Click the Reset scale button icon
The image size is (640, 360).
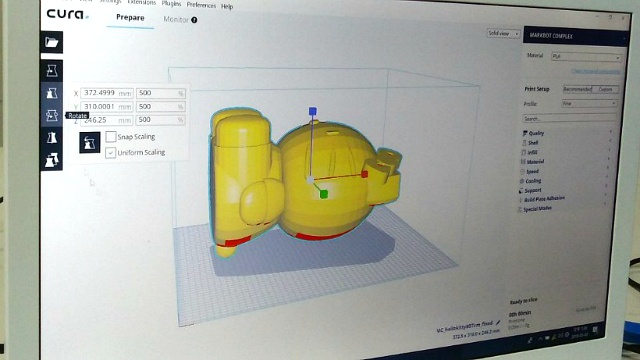(x=90, y=142)
